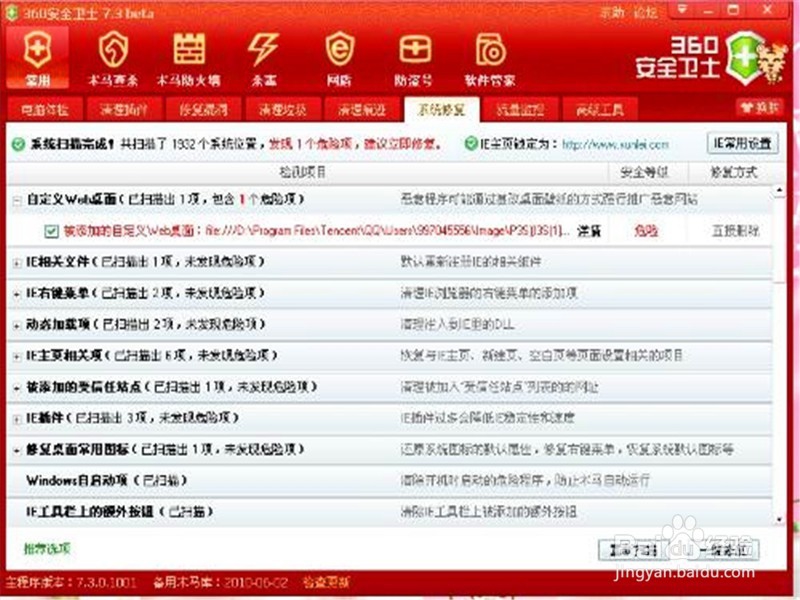800x600 pixels.
Task: Click the scrollbar up arrow in results list
Action: click(779, 191)
